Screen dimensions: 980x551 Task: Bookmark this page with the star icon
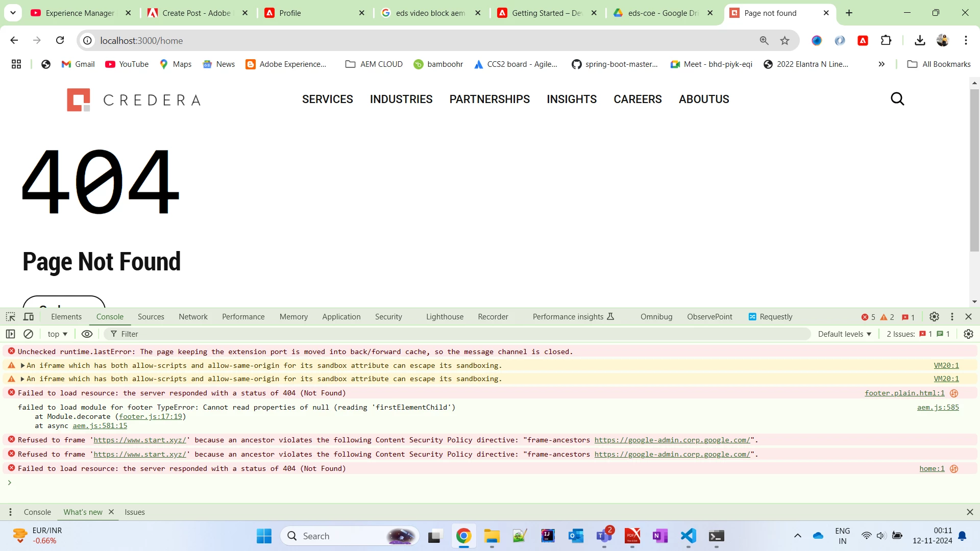[x=785, y=41]
